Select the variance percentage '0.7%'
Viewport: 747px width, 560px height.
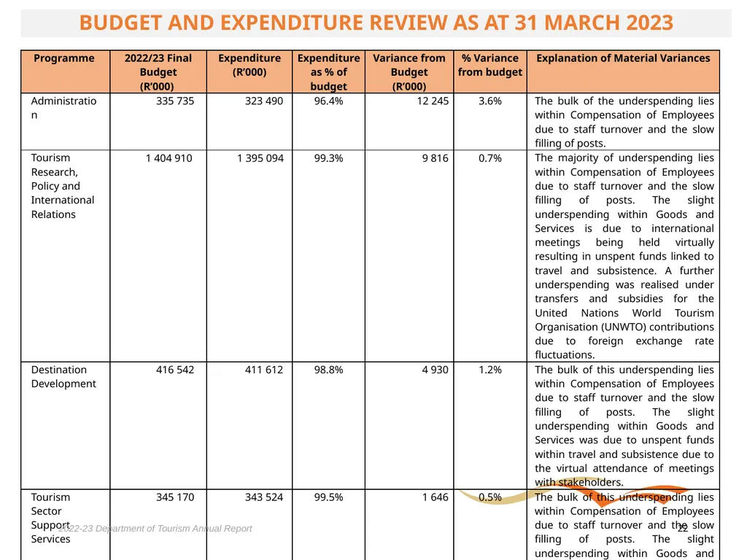click(489, 158)
